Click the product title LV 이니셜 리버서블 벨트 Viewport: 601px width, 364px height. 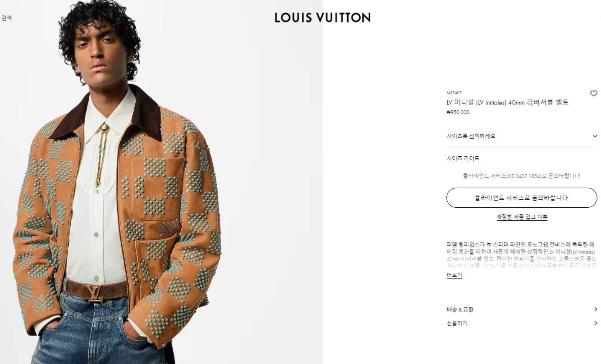click(x=507, y=102)
